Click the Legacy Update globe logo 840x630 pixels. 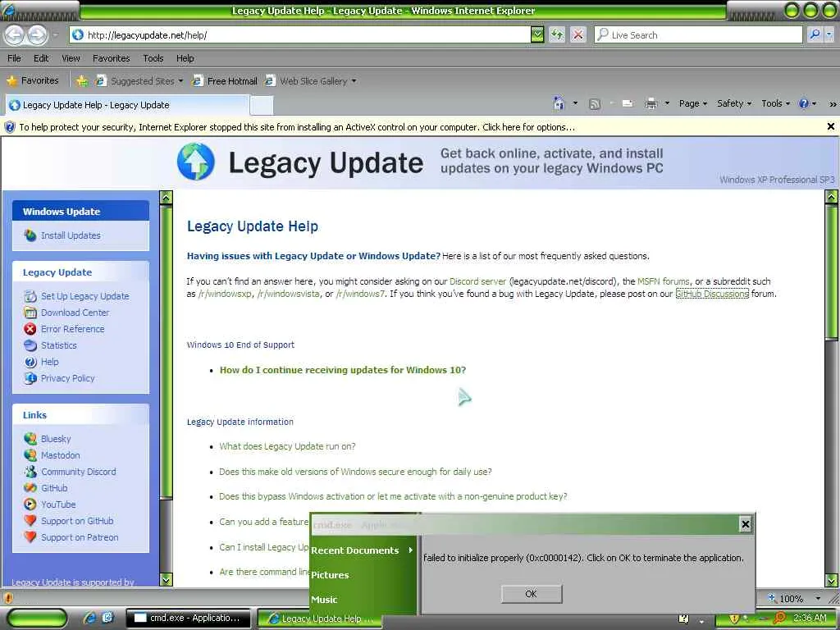(x=196, y=162)
